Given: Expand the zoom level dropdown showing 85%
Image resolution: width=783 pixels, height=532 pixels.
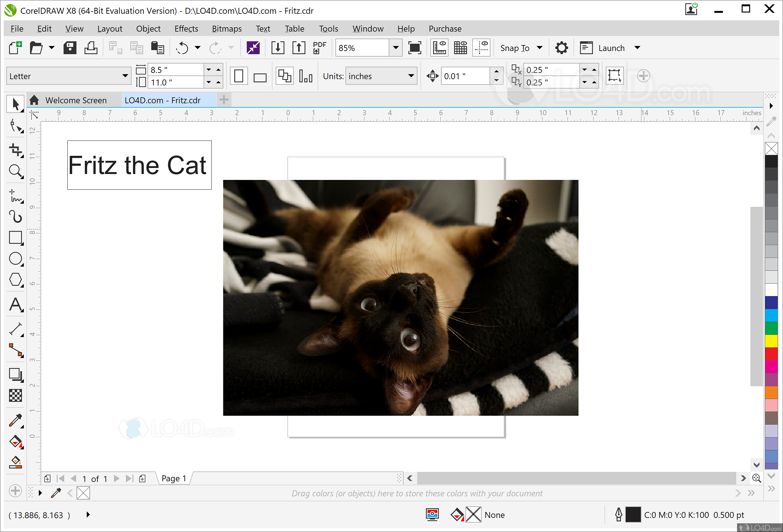Looking at the screenshot, I should point(396,48).
